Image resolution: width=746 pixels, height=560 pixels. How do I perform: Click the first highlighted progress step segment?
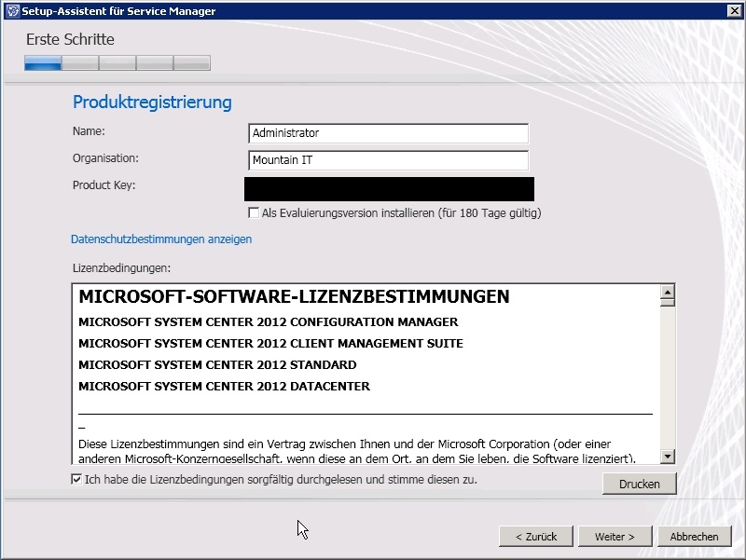[x=43, y=63]
